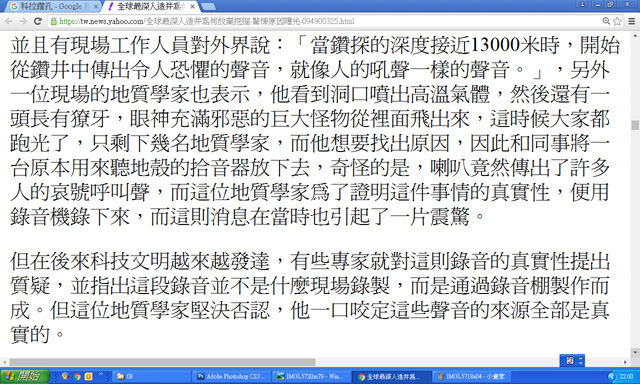Focus the tw.news.yahoo.com address bar
The image size is (640, 384).
coord(327,21)
